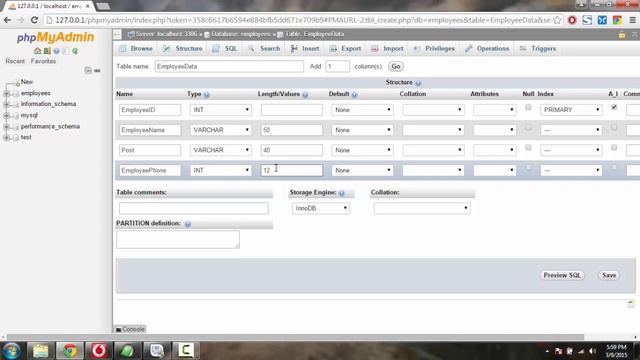Click the Save button
640x360 pixels.
pyautogui.click(x=609, y=276)
